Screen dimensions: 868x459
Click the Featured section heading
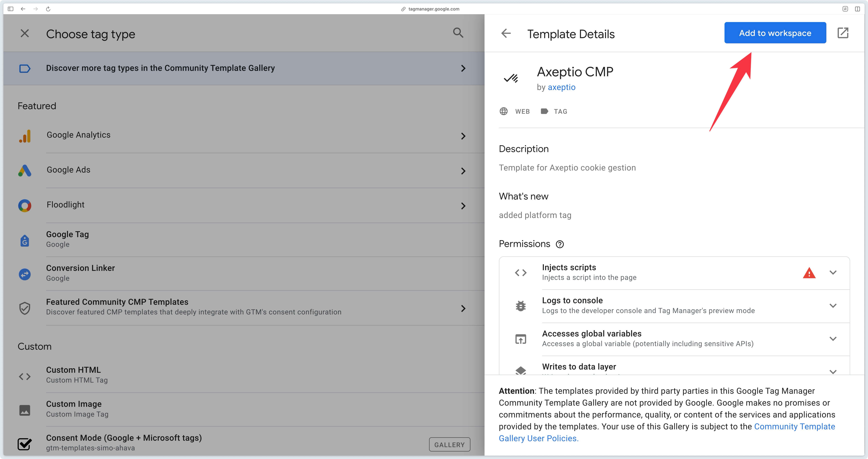pyautogui.click(x=37, y=106)
